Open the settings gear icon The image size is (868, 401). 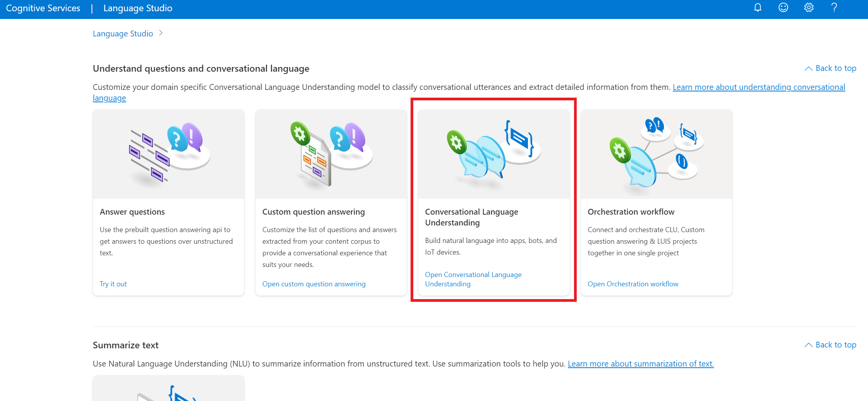pyautogui.click(x=809, y=8)
